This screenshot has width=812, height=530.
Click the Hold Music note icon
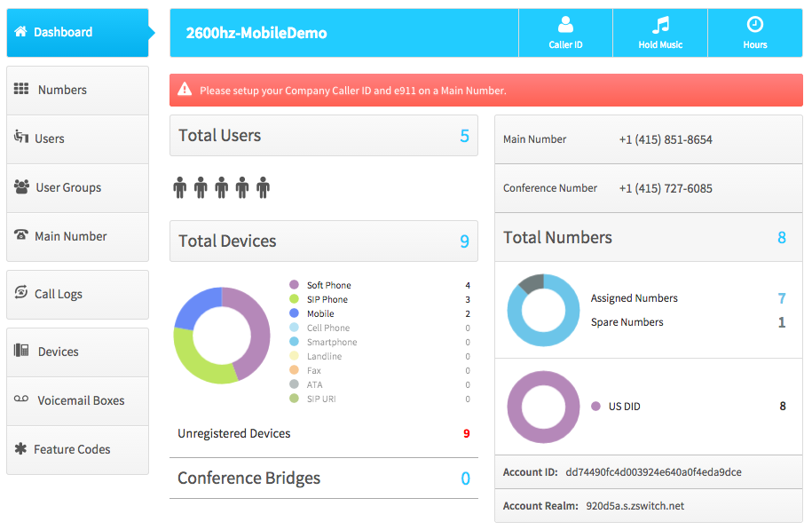click(660, 24)
